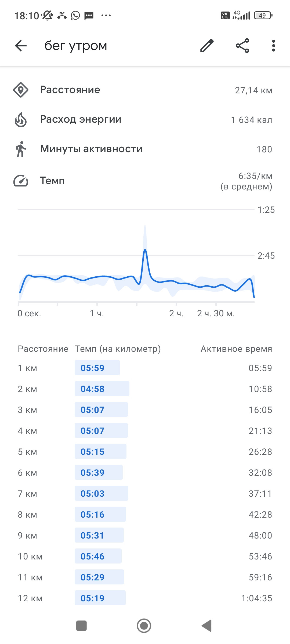Tap the 05:59 pace bar for 1 км
Image resolution: width=290 pixels, height=644 pixels.
pyautogui.click(x=97, y=368)
